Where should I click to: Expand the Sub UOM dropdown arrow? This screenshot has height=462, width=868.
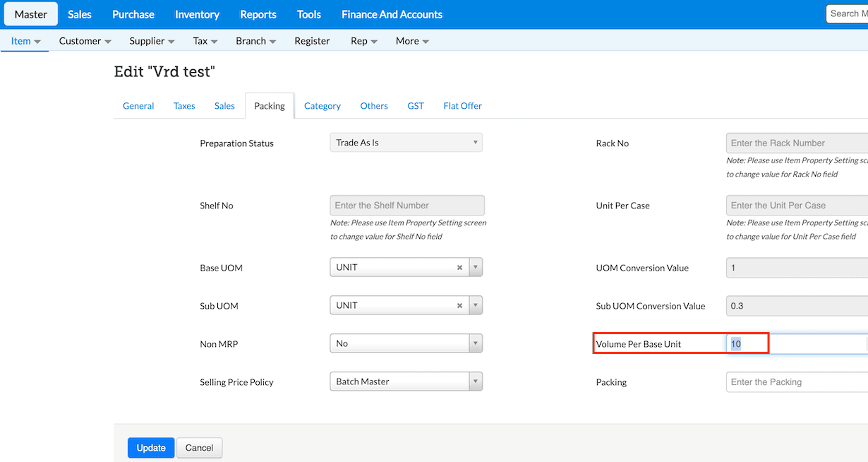(476, 306)
